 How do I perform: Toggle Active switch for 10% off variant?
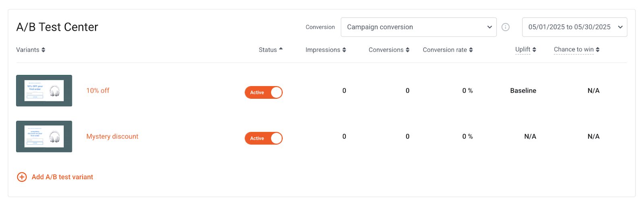coord(264,92)
